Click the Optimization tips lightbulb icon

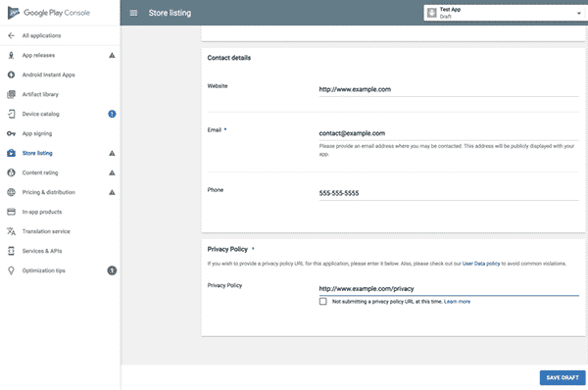(x=11, y=270)
